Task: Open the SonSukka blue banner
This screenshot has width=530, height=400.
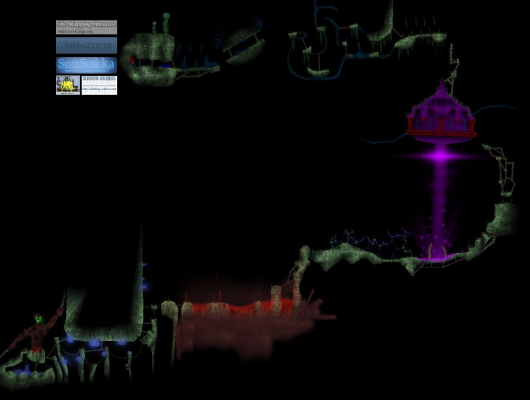Action: [87, 65]
